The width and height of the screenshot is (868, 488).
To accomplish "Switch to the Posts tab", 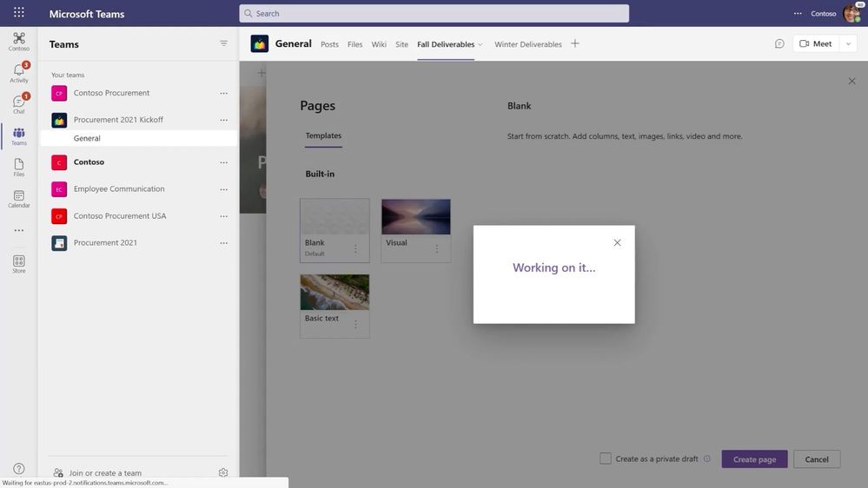I will (x=329, y=44).
